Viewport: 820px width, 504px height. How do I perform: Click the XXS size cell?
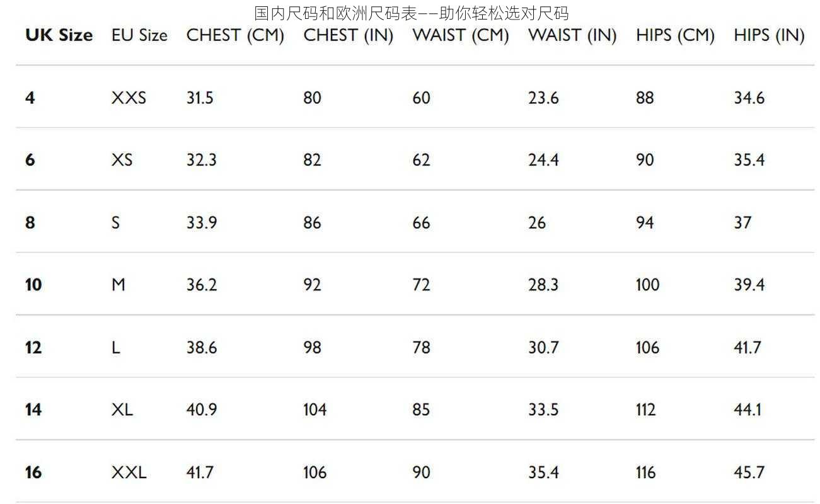click(x=129, y=98)
